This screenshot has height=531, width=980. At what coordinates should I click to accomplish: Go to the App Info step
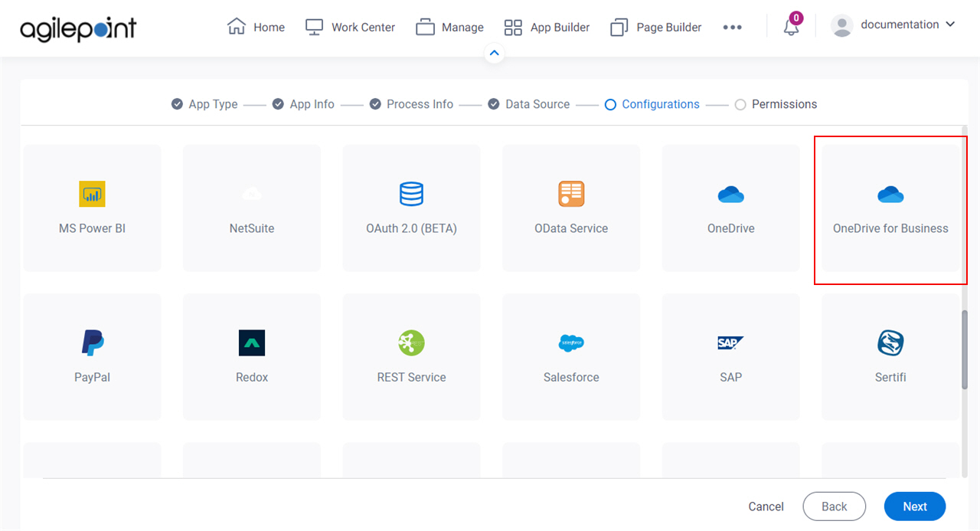pyautogui.click(x=303, y=104)
